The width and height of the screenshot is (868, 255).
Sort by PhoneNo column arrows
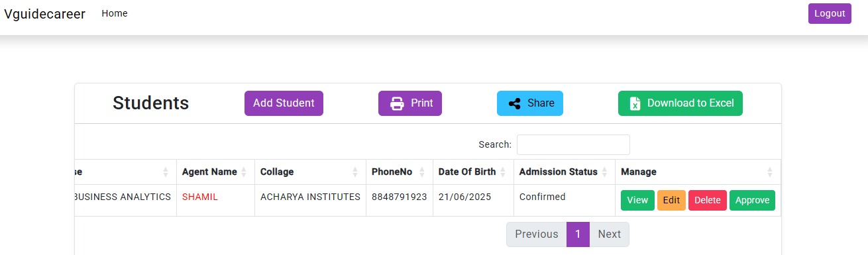(x=422, y=172)
